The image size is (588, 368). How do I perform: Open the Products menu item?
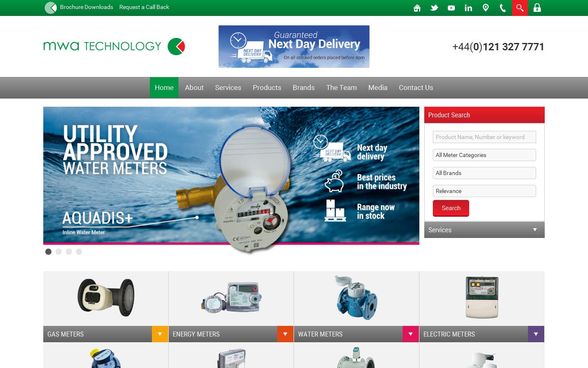pyautogui.click(x=267, y=88)
